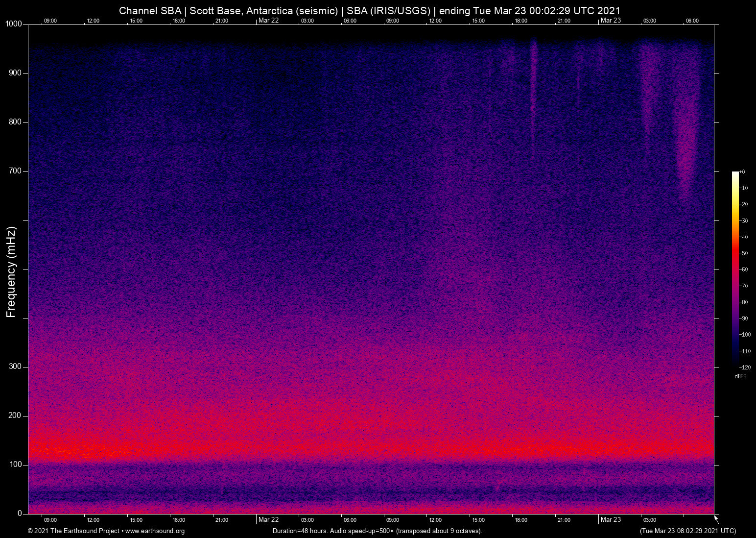Click the "-90" value on the color scale
The width and height of the screenshot is (756, 538).
tap(743, 318)
